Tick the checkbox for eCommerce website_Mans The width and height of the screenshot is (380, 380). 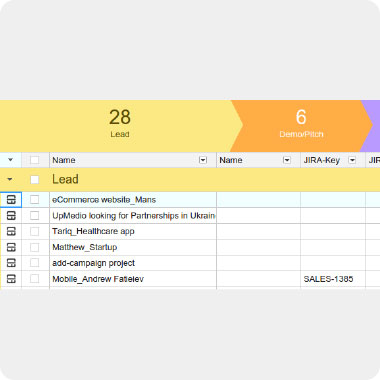click(34, 200)
